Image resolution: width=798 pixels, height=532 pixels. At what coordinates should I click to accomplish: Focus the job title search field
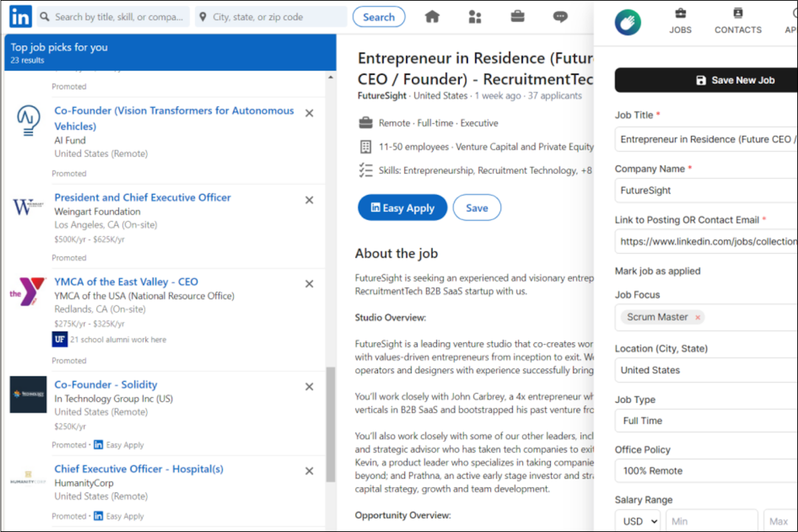click(x=112, y=17)
